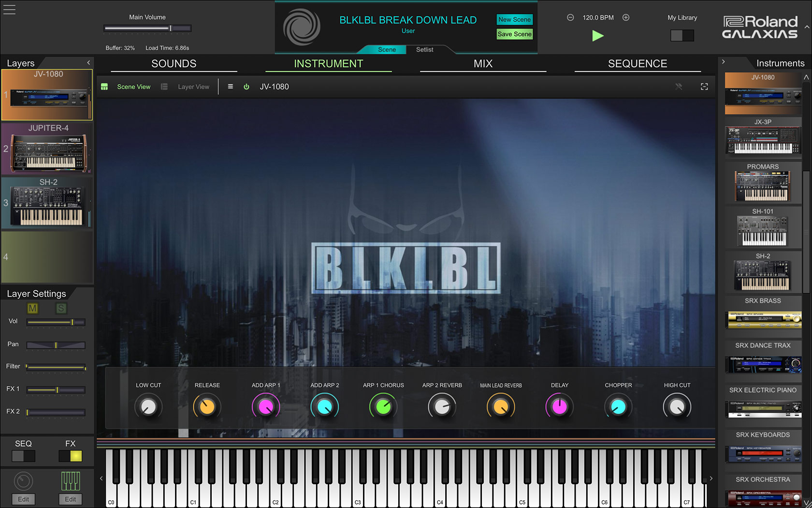Click the ADD ARP 2 knob

pyautogui.click(x=325, y=407)
